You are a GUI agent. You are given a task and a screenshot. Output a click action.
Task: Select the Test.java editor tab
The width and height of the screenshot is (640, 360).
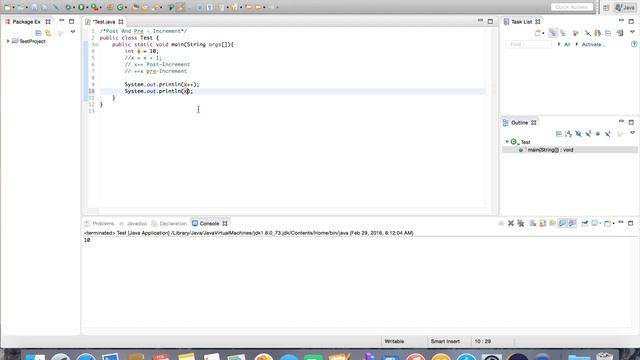coord(104,22)
